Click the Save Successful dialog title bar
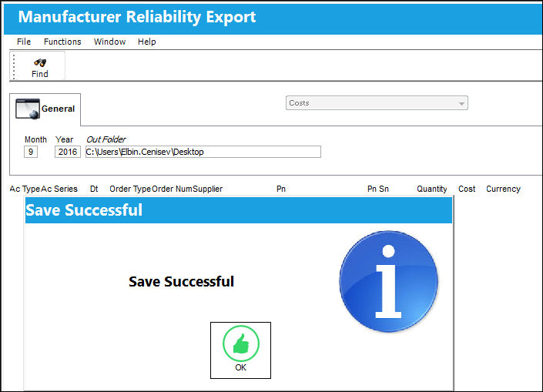 pyautogui.click(x=239, y=209)
